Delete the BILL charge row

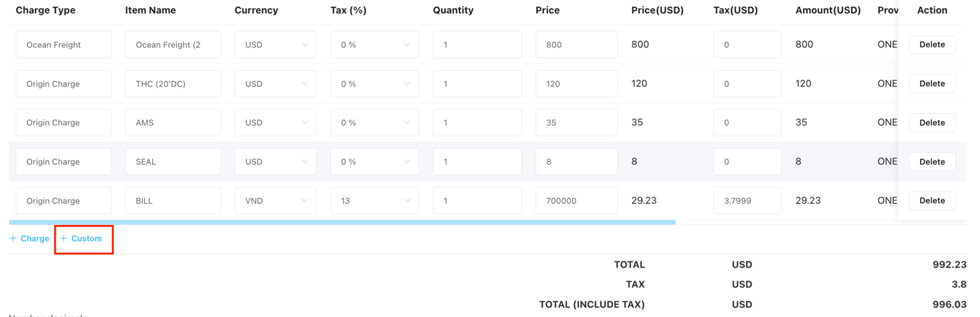point(931,201)
